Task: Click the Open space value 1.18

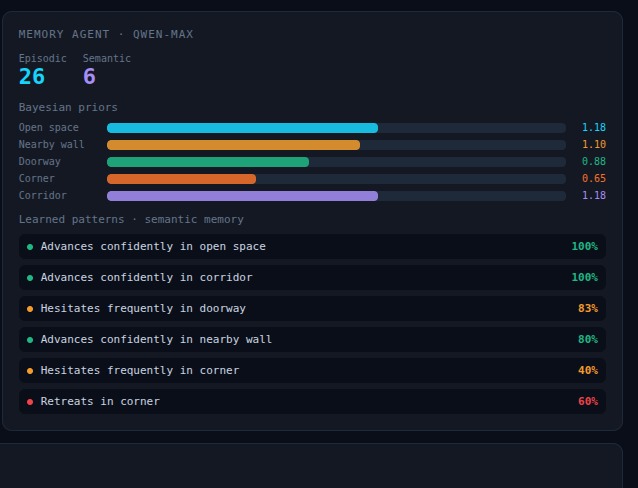Action: [594, 128]
